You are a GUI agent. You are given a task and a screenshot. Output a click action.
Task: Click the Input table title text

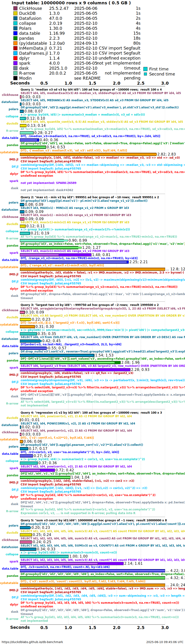pyautogui.click(x=71, y=3)
